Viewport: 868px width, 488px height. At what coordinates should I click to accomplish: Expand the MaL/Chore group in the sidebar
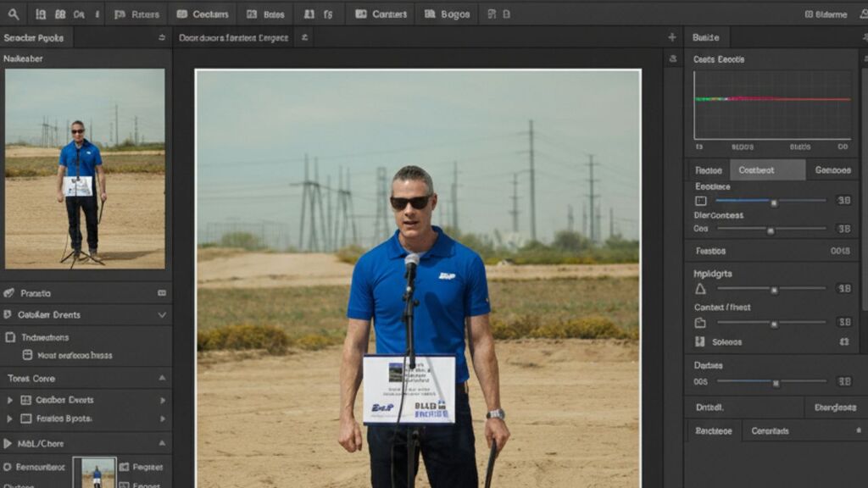6,443
